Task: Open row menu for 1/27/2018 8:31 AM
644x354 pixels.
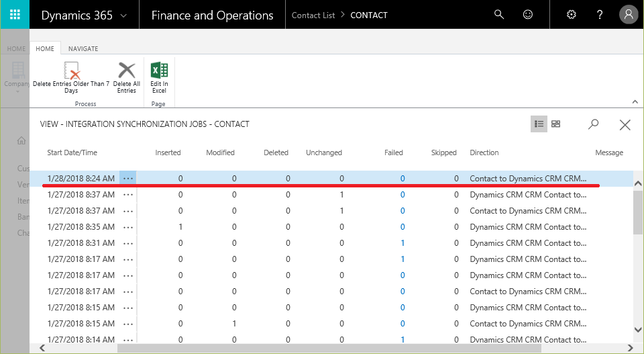Action: tap(128, 243)
